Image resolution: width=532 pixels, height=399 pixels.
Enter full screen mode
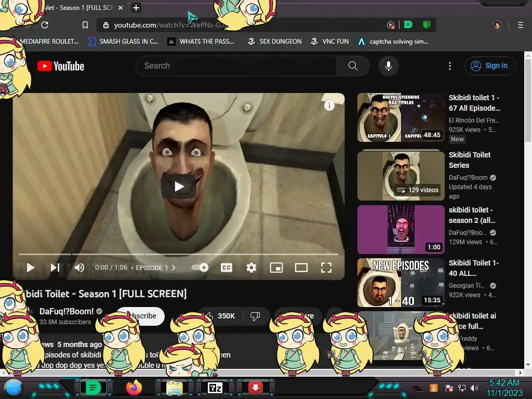[x=326, y=268]
